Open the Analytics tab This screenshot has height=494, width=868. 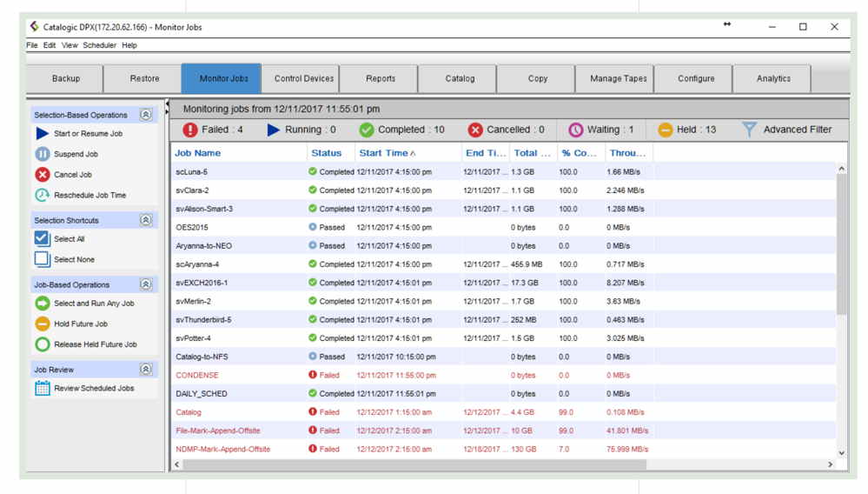click(x=773, y=78)
